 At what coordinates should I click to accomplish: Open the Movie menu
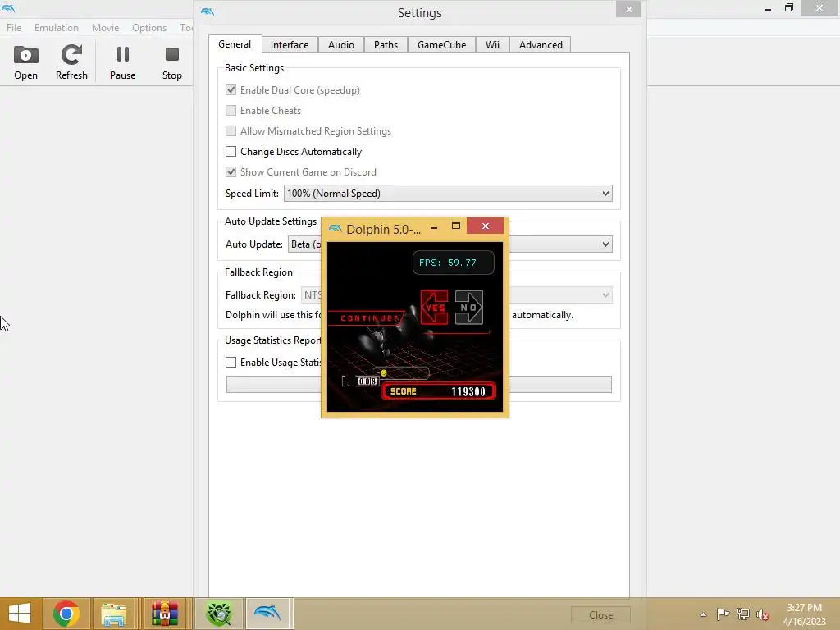[105, 27]
